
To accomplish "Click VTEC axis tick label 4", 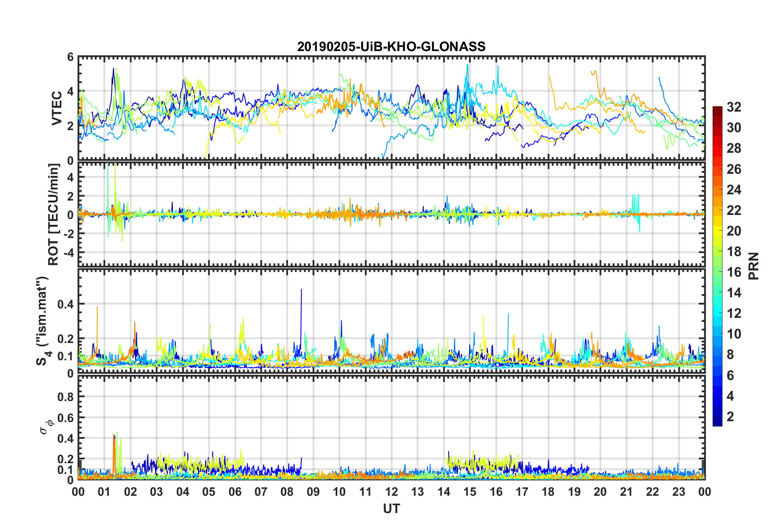I will pyautogui.click(x=70, y=91).
